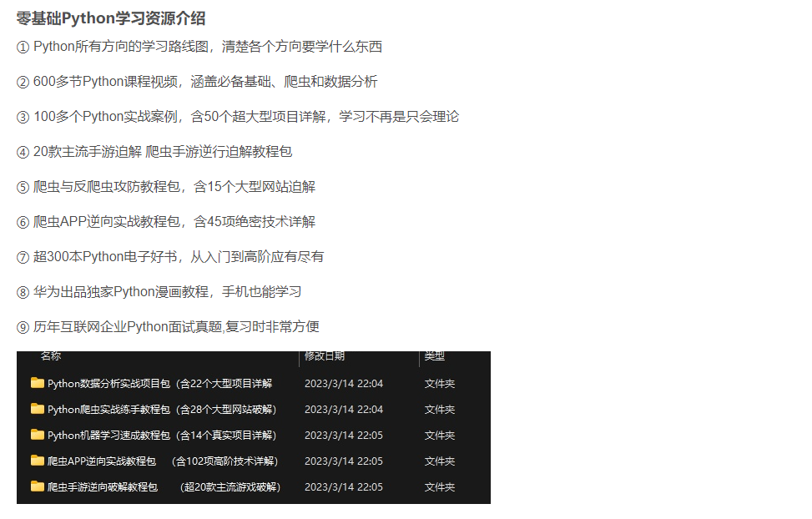The image size is (812, 519).
Task: Select line ⑦ 超300本Python电子好书
Action: [x=170, y=257]
